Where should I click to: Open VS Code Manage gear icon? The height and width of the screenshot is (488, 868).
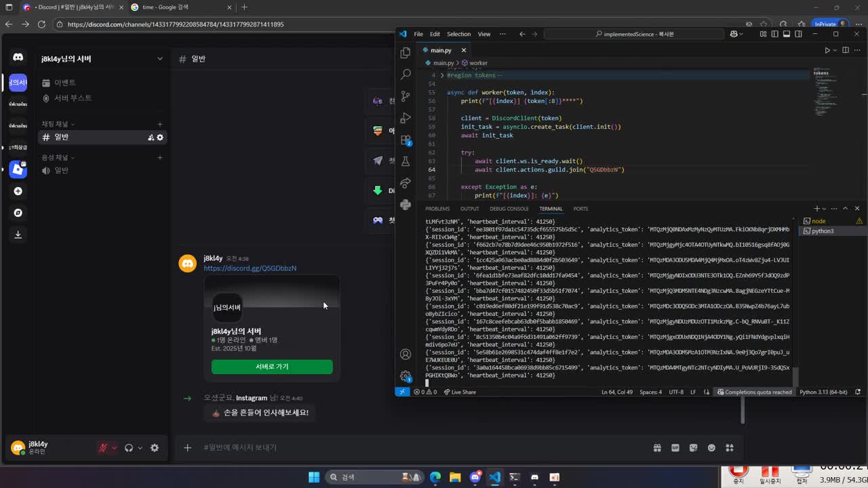406,376
